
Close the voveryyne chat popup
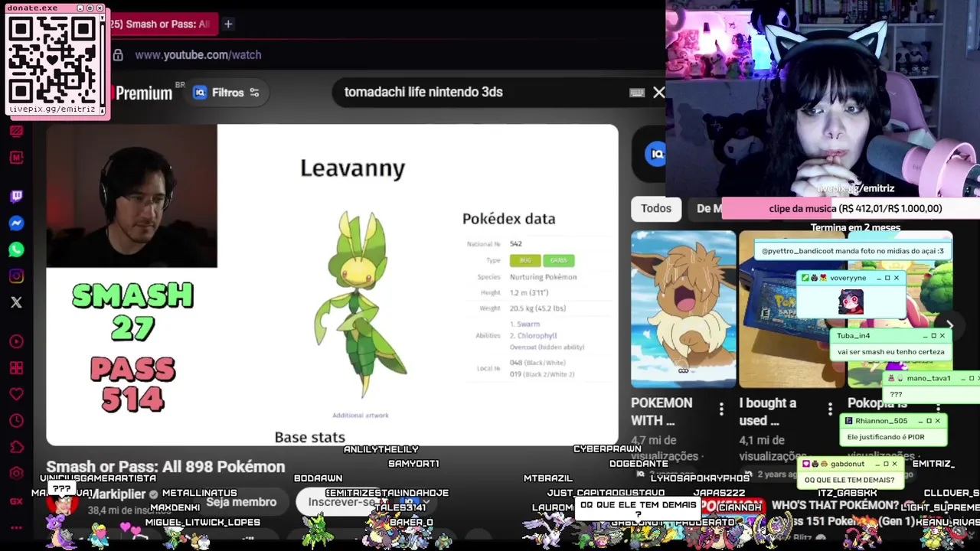click(x=897, y=278)
